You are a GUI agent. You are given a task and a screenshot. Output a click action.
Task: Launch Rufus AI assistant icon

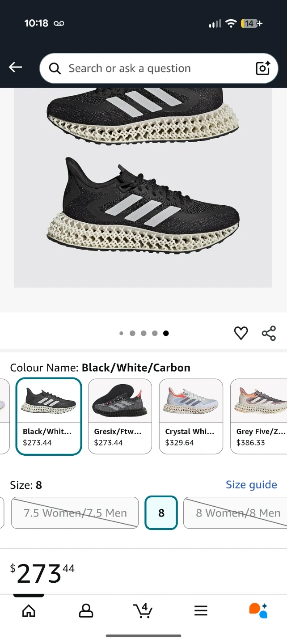pyautogui.click(x=258, y=610)
